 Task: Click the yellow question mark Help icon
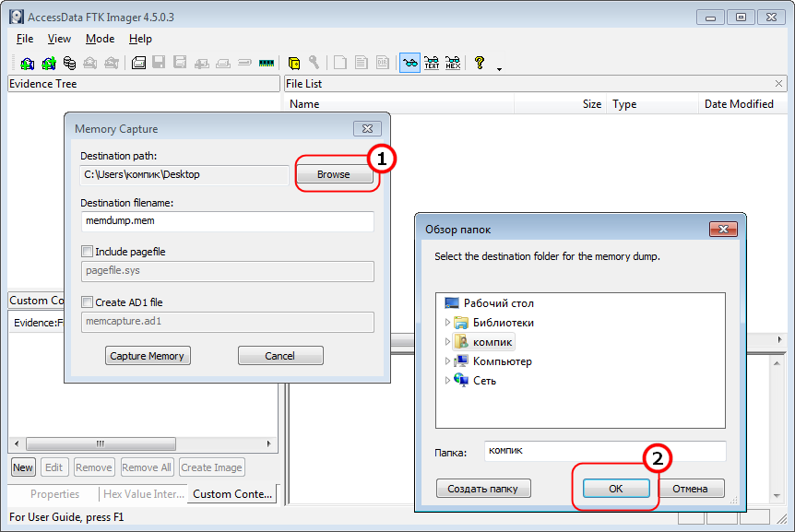pos(480,63)
